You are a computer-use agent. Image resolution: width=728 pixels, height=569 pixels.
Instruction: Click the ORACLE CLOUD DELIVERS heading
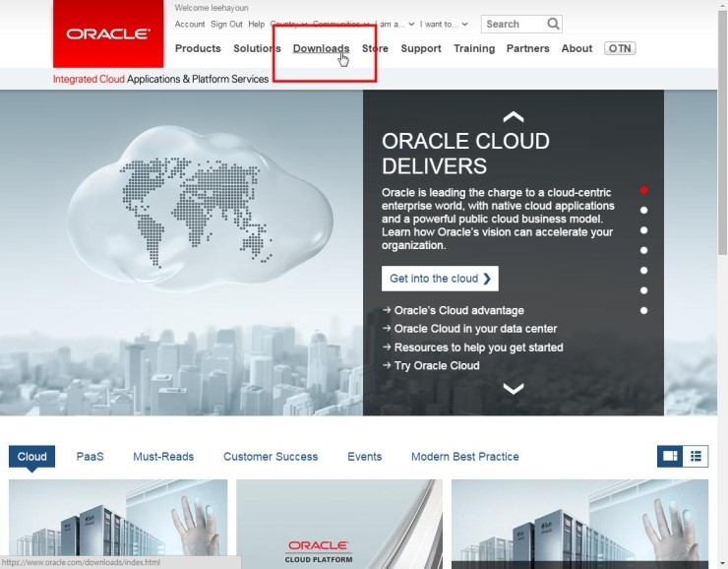[465, 154]
